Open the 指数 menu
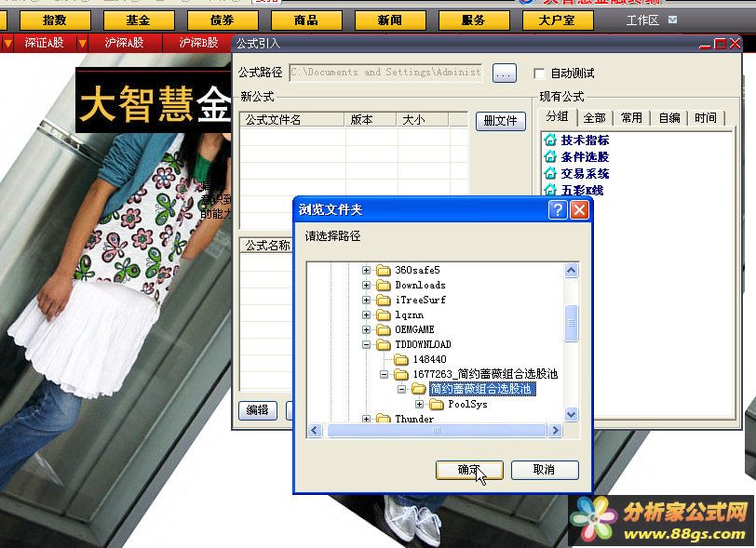The width and height of the screenshot is (756, 548). [x=55, y=20]
